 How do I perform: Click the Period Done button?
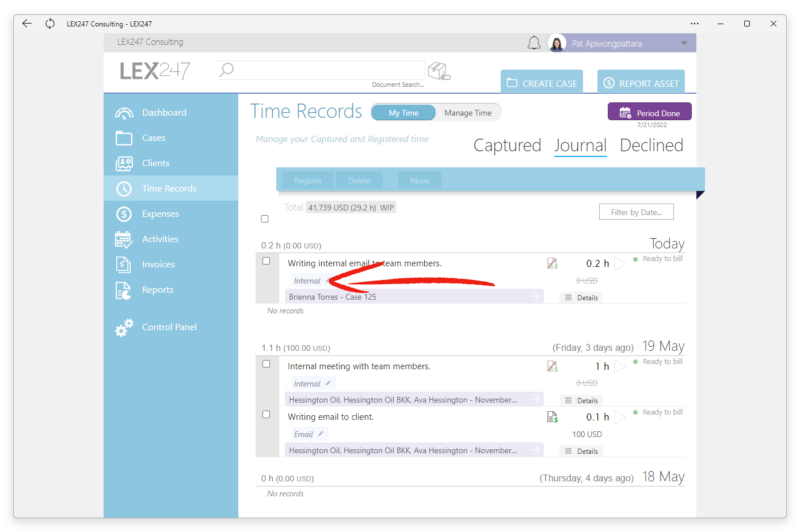point(650,112)
